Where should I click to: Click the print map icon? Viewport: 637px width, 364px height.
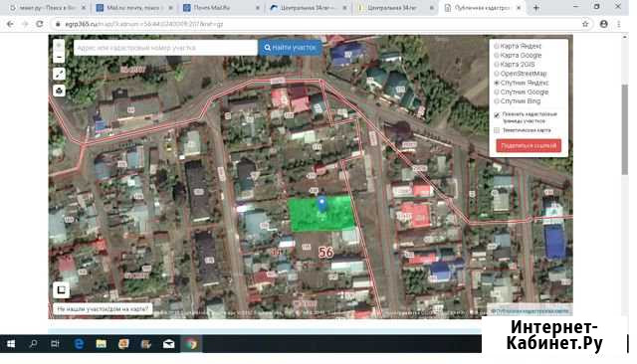[x=59, y=91]
